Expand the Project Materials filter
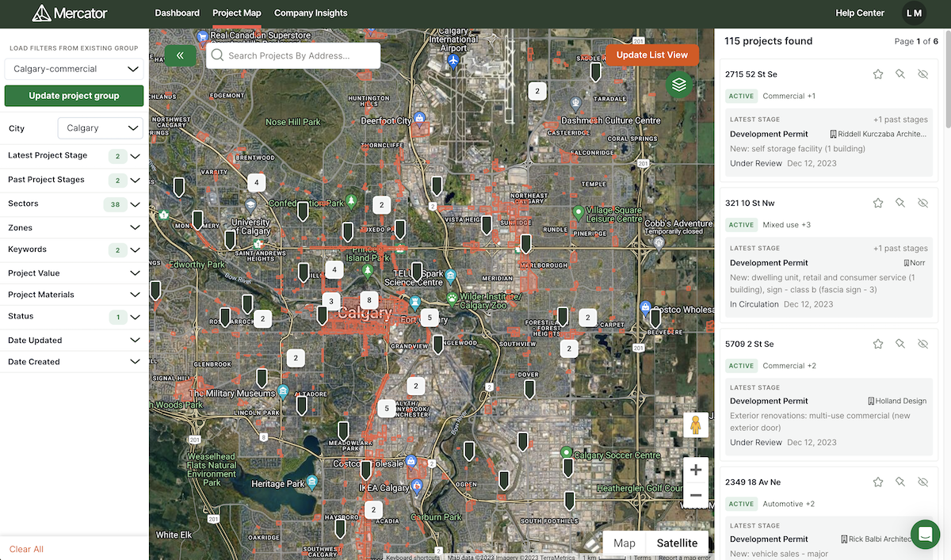This screenshot has height=560, width=951. (x=74, y=295)
